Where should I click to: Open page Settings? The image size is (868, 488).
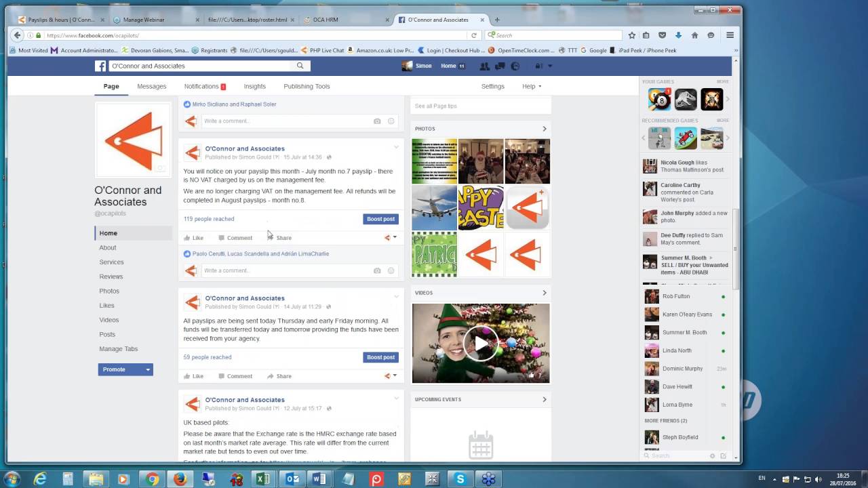pos(493,86)
